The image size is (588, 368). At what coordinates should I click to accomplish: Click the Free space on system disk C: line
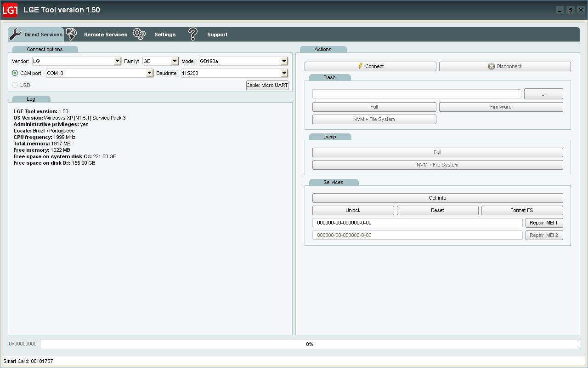click(65, 156)
